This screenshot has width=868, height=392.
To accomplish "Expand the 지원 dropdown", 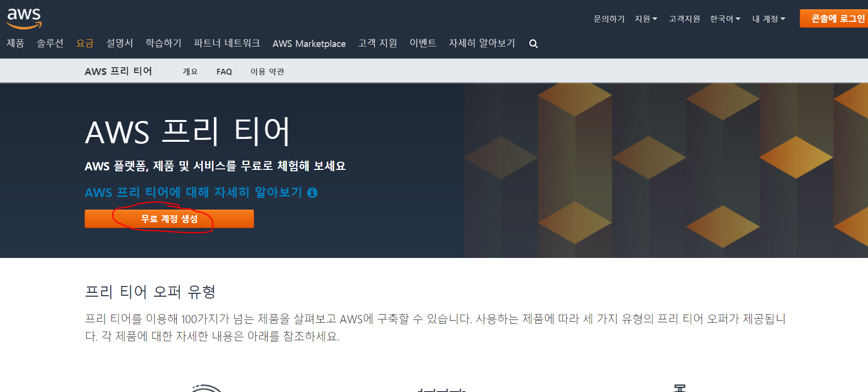I will pos(646,19).
